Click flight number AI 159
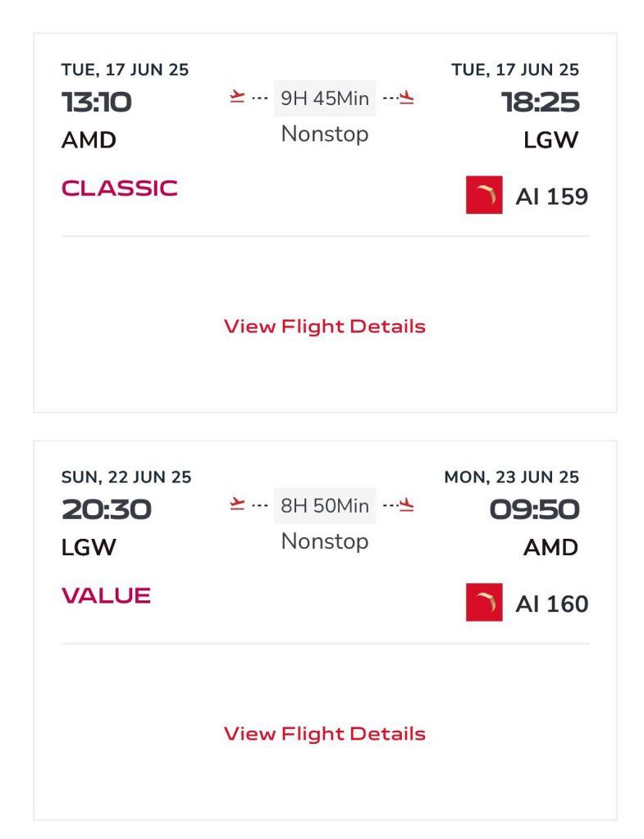The width and height of the screenshot is (644, 839). tap(551, 197)
